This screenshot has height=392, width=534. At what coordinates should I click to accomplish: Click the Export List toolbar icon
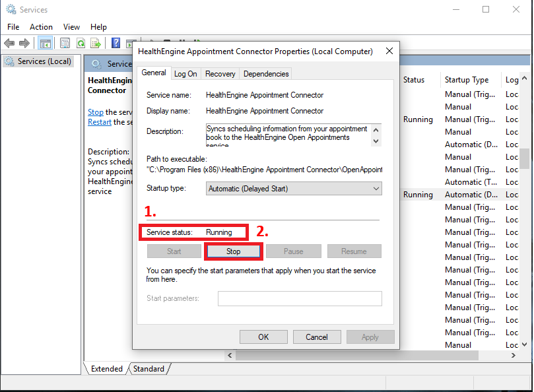[96, 44]
